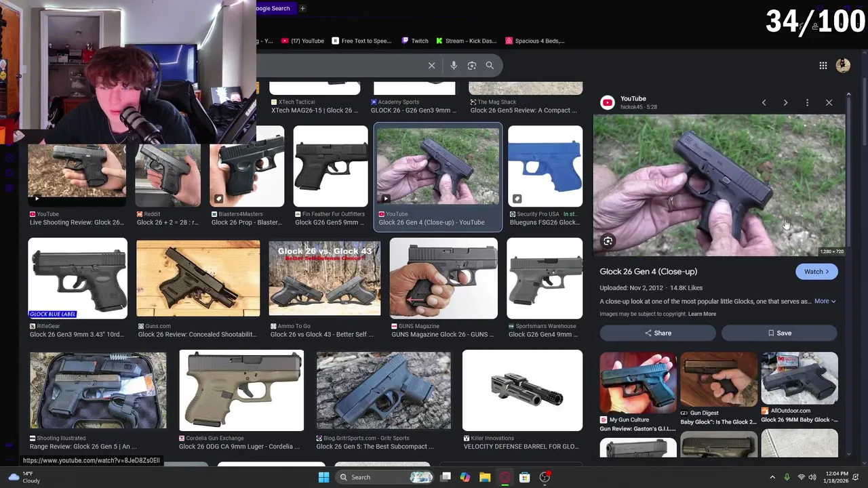Open related AllOutdoor.com Glock 26 image
This screenshot has width=868, height=488.
[x=800, y=378]
